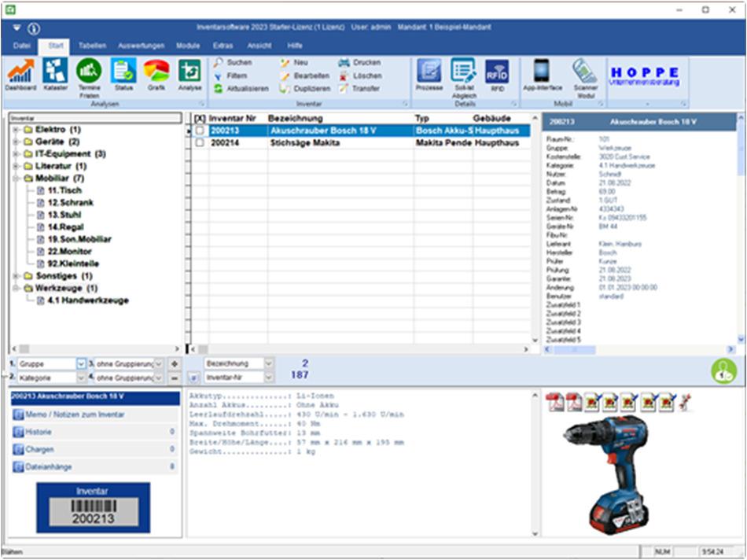The image size is (747, 560).
Task: Switch to the Module tab
Action: tap(188, 46)
